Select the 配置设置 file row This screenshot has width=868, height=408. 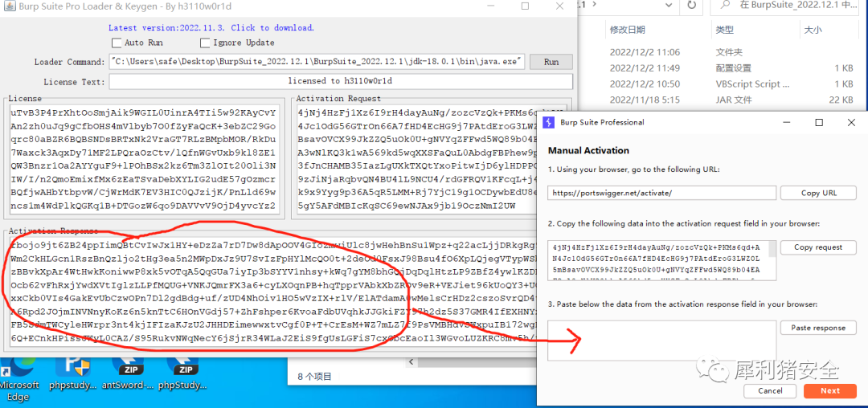pos(731,68)
